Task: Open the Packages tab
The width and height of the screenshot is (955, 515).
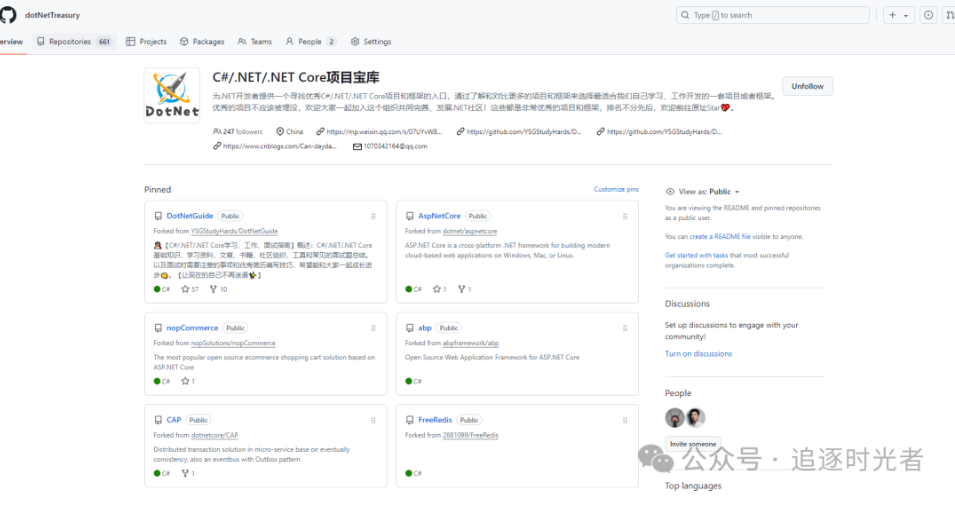Action: coord(202,41)
